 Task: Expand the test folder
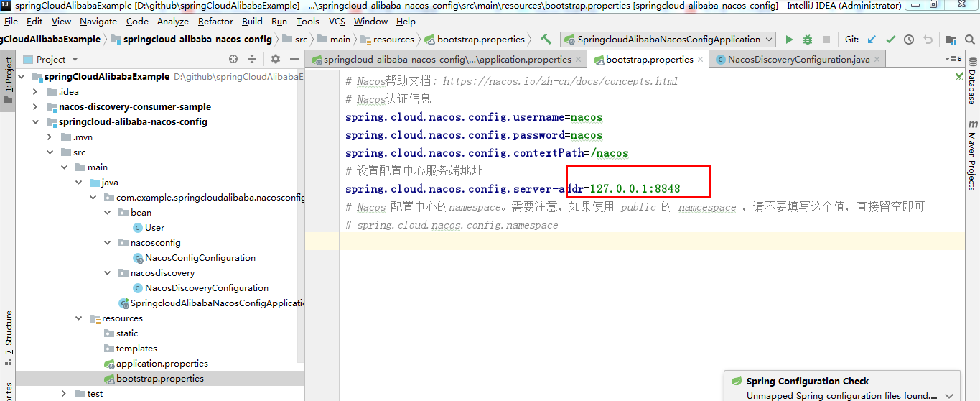(64, 393)
